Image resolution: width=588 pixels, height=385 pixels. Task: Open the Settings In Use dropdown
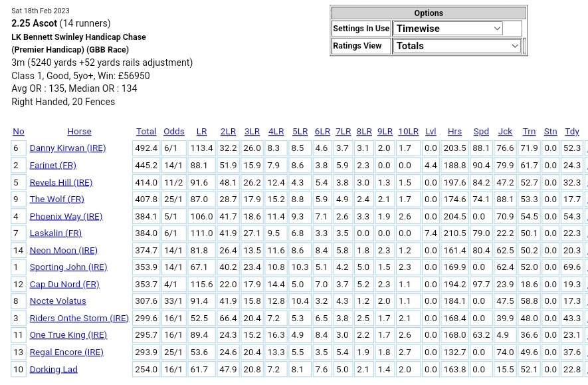[x=447, y=29]
